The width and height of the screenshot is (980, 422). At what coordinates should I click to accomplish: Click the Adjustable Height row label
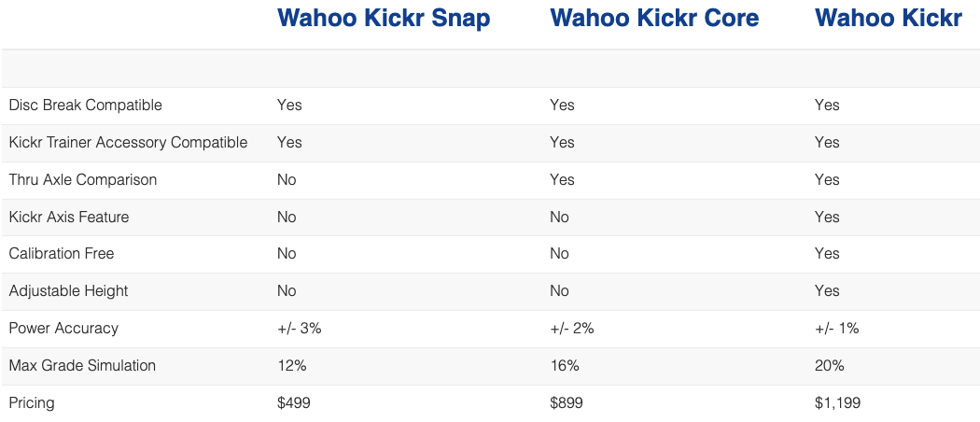(x=68, y=290)
